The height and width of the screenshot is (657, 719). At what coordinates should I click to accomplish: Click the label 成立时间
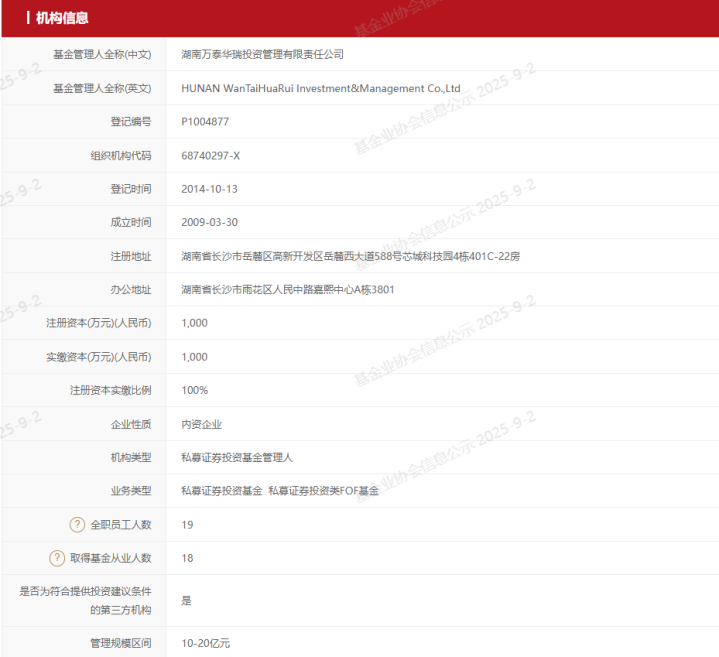[x=131, y=222]
